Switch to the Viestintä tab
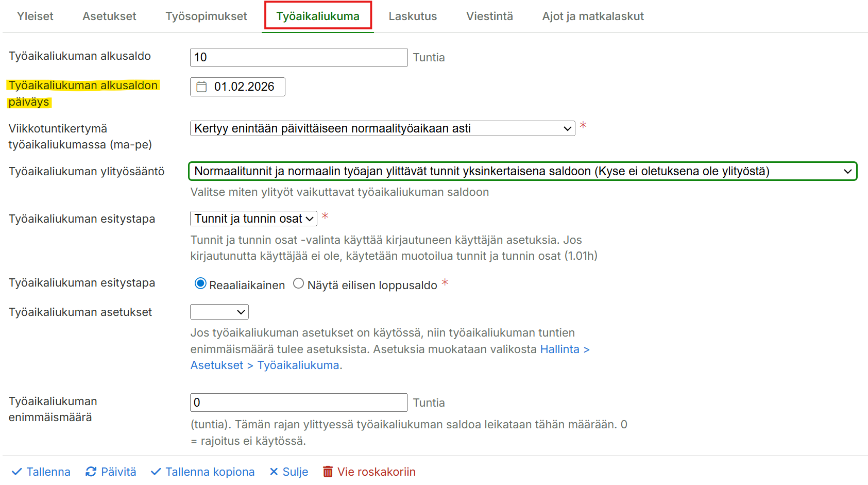The height and width of the screenshot is (485, 868). pyautogui.click(x=489, y=16)
